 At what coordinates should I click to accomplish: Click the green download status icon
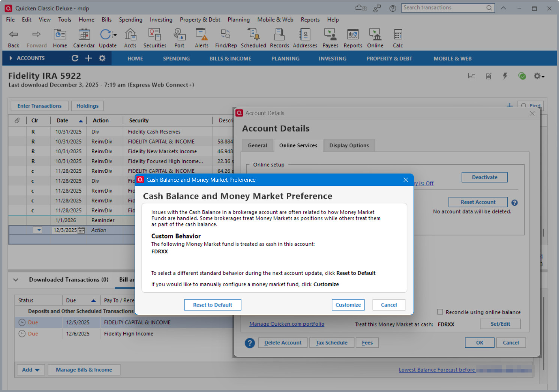(x=522, y=76)
